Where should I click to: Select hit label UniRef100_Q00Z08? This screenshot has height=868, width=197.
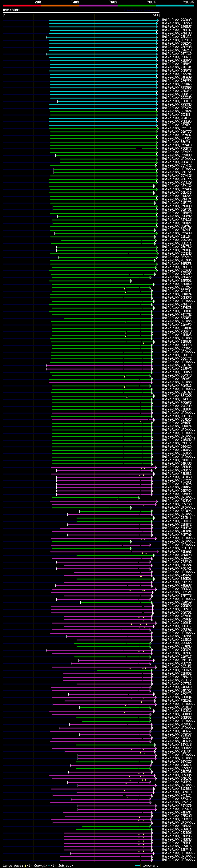177,240
